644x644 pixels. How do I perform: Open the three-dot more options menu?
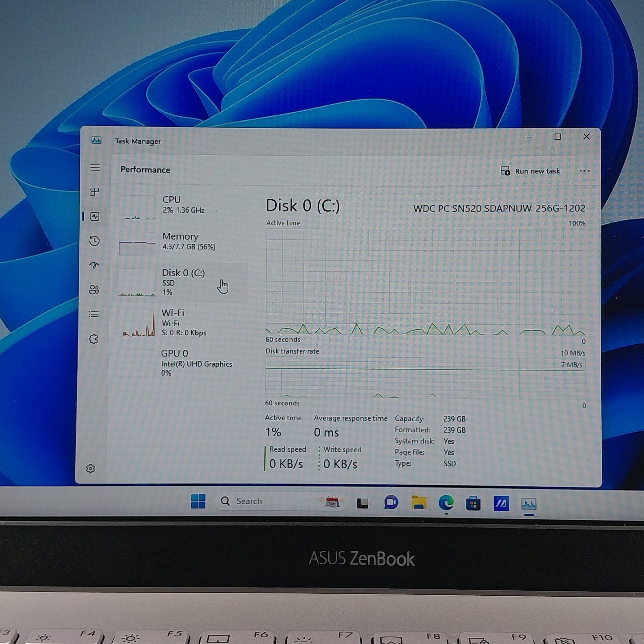click(584, 171)
